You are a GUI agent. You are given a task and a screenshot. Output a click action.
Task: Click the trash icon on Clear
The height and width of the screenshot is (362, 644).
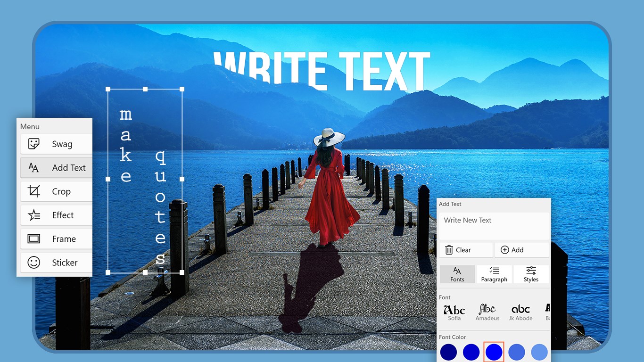(449, 250)
